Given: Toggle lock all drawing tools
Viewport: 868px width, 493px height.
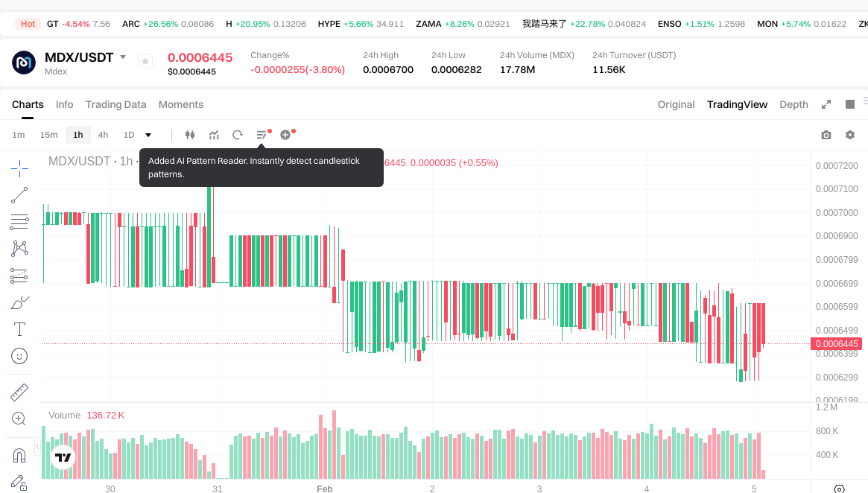Looking at the screenshot, I should [x=19, y=483].
